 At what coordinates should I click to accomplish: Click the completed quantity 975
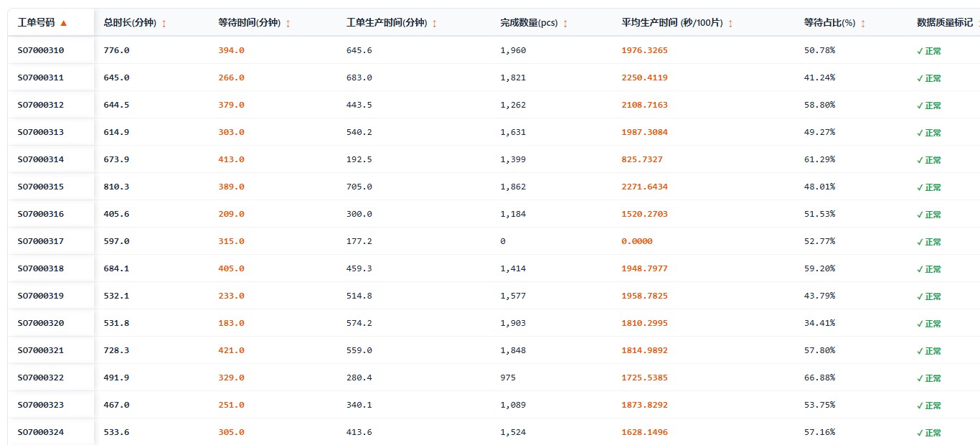click(x=509, y=378)
